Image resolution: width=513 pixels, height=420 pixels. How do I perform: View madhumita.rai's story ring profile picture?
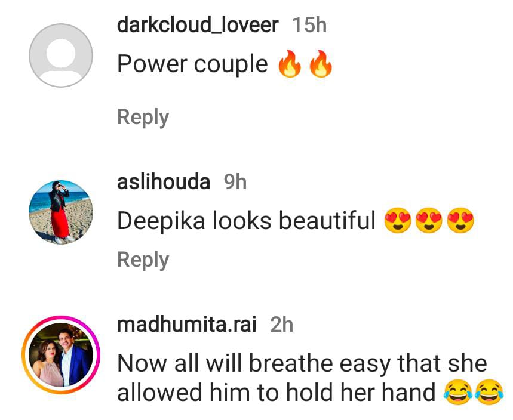(61, 354)
